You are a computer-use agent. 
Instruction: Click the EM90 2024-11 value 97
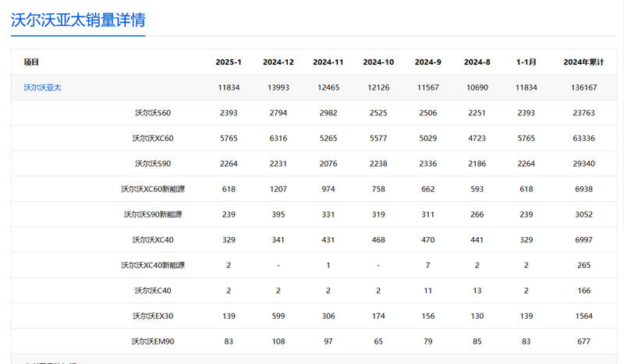328,341
